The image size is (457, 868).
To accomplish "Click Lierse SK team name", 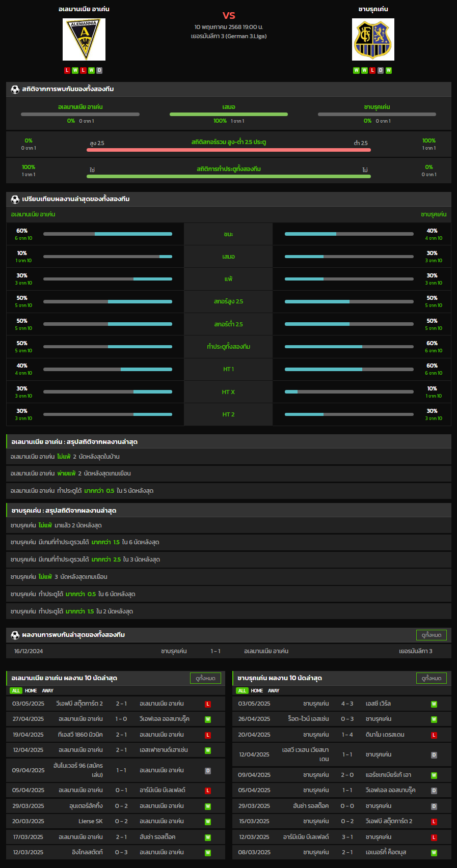I will point(91,821).
